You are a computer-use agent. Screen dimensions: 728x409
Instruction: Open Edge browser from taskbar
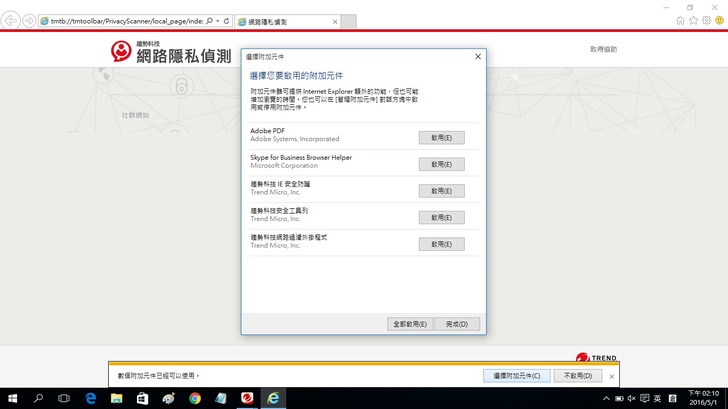click(x=91, y=398)
